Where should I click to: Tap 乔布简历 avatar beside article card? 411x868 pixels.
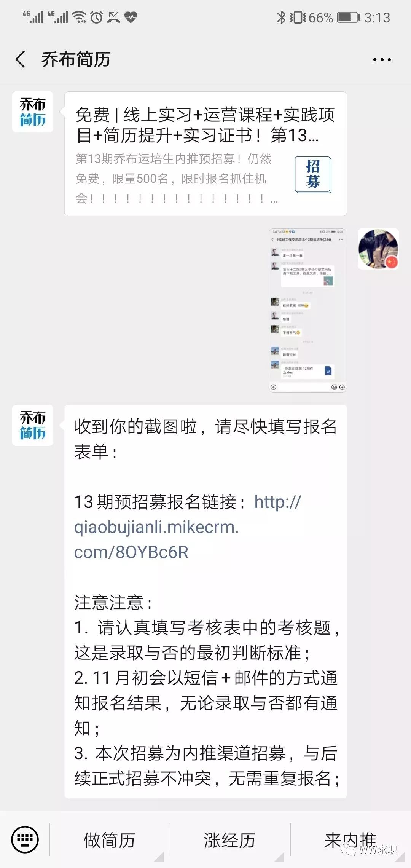click(x=33, y=112)
